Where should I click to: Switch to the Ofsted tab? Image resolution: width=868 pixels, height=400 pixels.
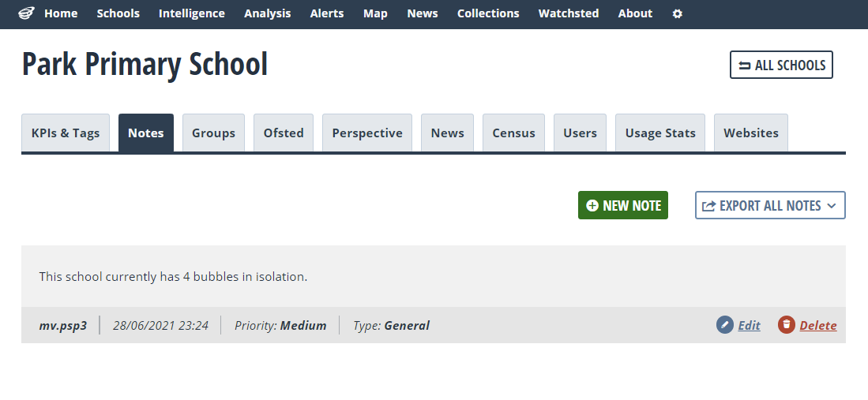(284, 133)
